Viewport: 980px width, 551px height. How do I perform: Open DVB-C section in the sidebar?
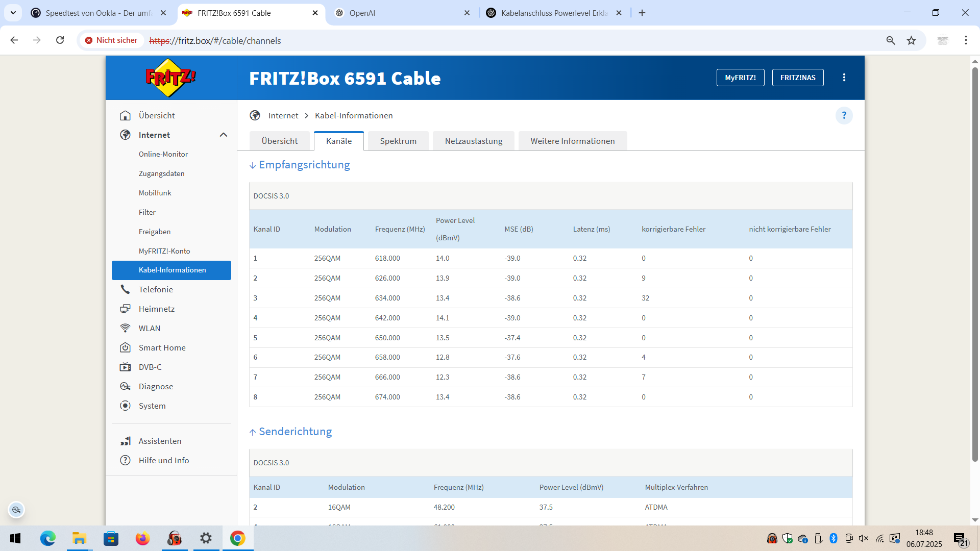(x=150, y=367)
